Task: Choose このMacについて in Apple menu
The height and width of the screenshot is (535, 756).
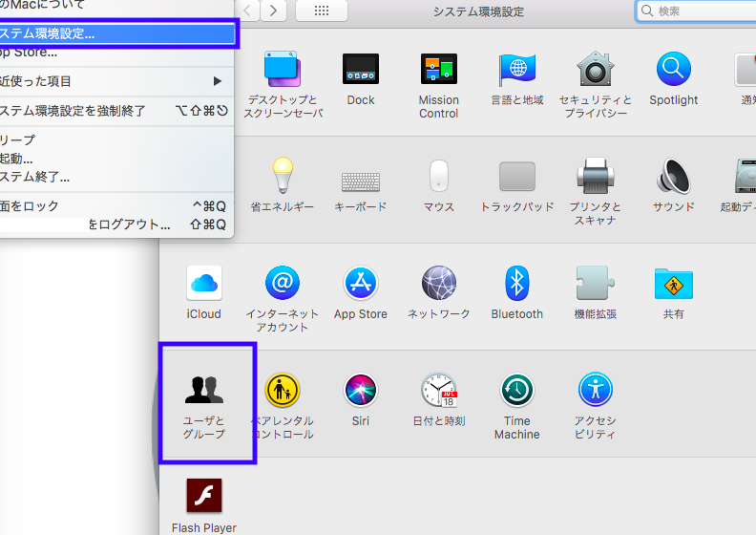Action: (117, 6)
